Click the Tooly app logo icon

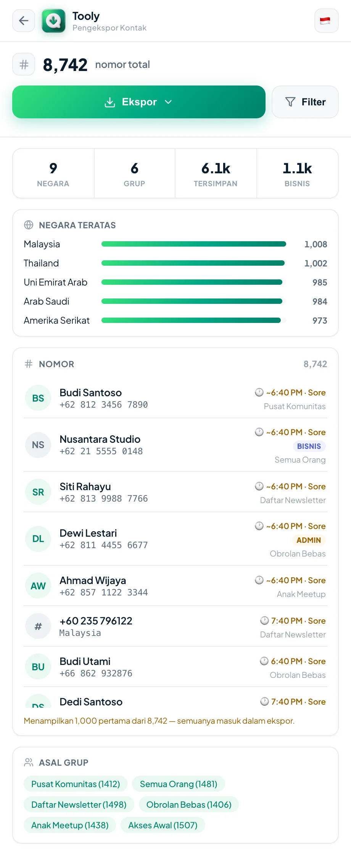click(x=53, y=21)
